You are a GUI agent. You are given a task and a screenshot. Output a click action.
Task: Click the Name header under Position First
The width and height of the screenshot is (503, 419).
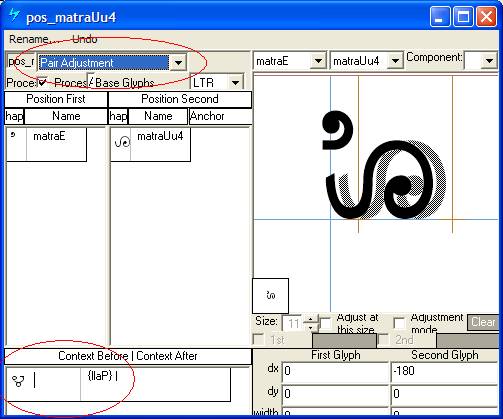tap(66, 116)
